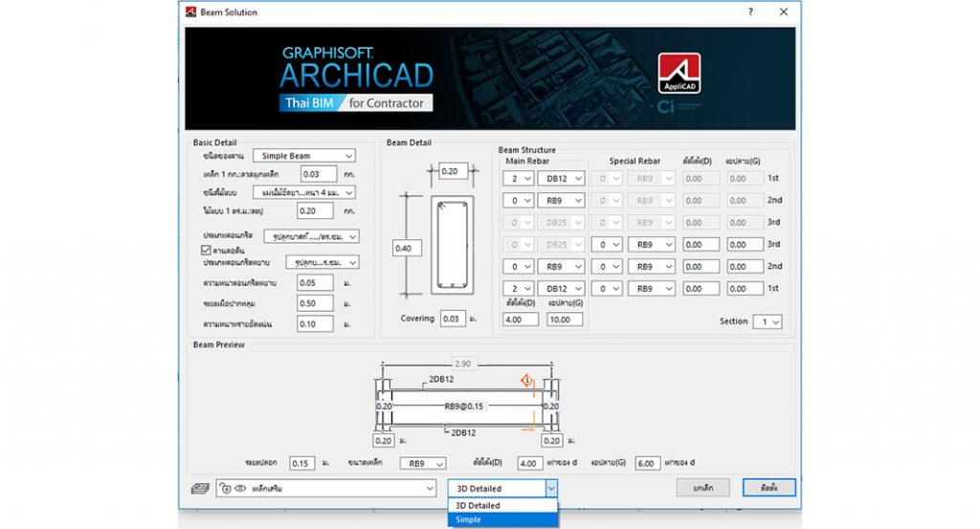Click the 2.90 span length value in preview
980x529 pixels.
pos(463,364)
